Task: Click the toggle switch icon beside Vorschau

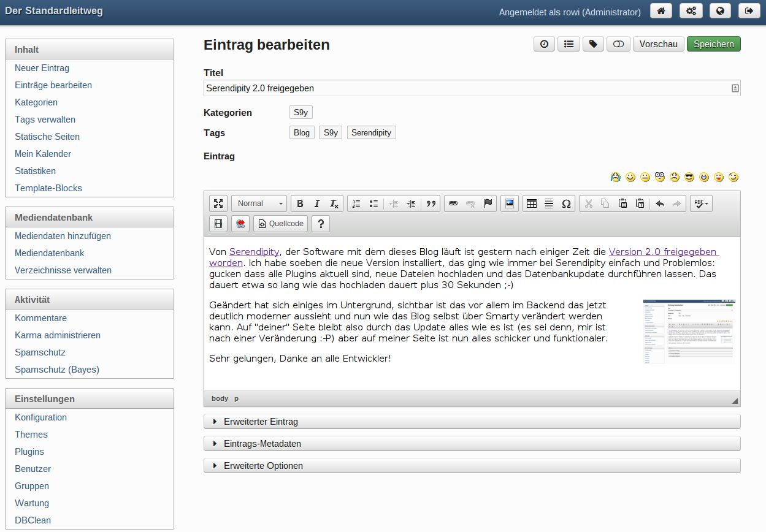Action: point(618,44)
